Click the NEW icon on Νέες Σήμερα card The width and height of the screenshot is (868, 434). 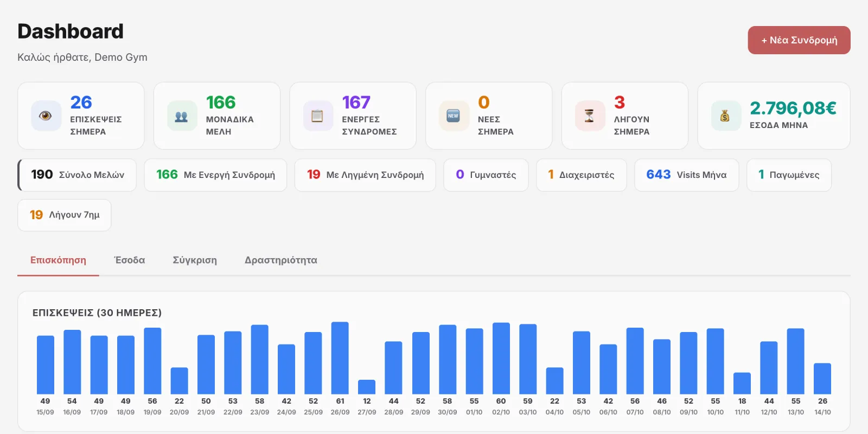454,116
